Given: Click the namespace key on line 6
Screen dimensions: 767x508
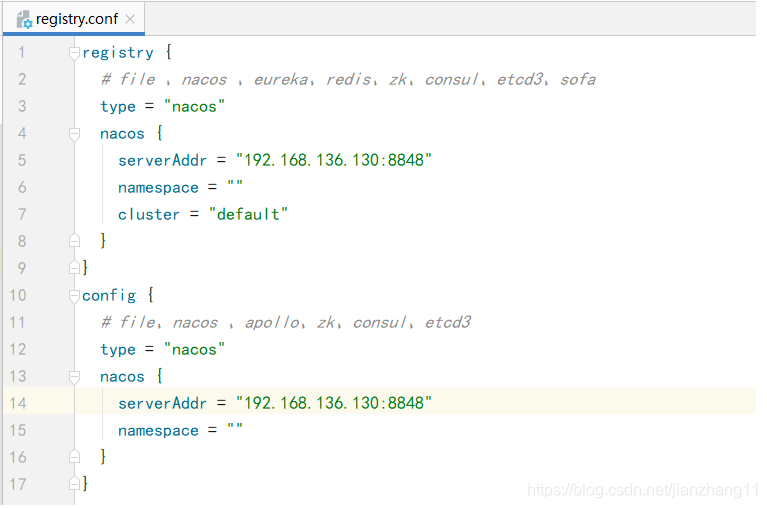Looking at the screenshot, I should tap(158, 188).
